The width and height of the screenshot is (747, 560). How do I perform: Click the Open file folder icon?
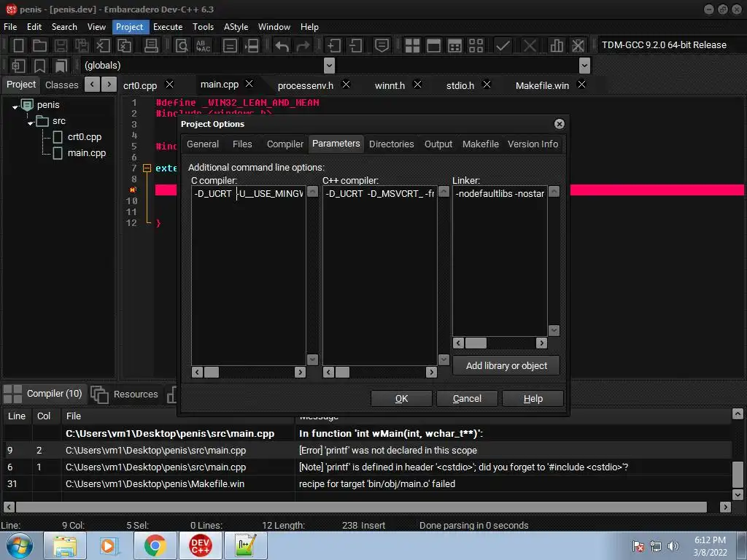[39, 46]
